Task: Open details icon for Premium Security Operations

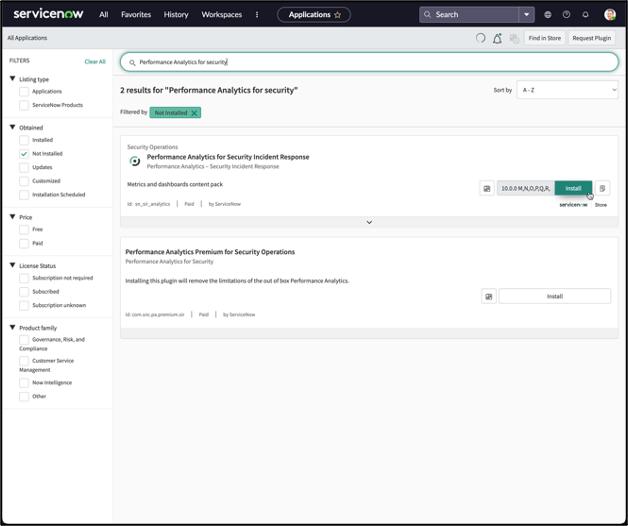Action: coord(489,296)
